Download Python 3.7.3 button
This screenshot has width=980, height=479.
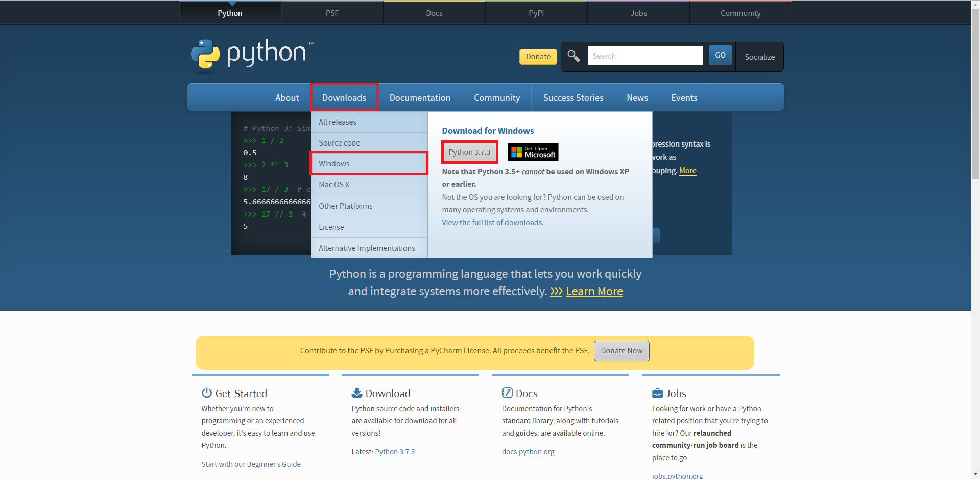(469, 152)
